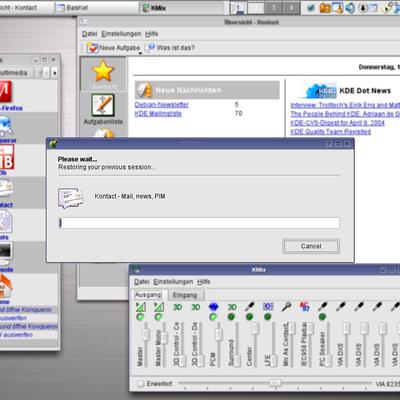Click the Master channel volume icon in KMix
The image size is (400, 400).
[141, 307]
